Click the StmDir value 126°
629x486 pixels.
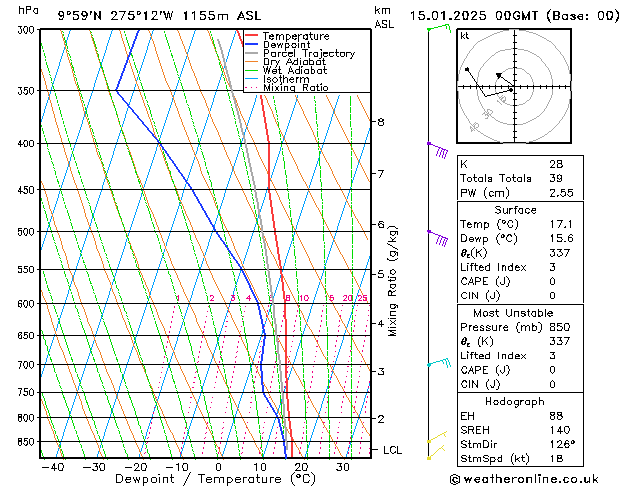562,445
